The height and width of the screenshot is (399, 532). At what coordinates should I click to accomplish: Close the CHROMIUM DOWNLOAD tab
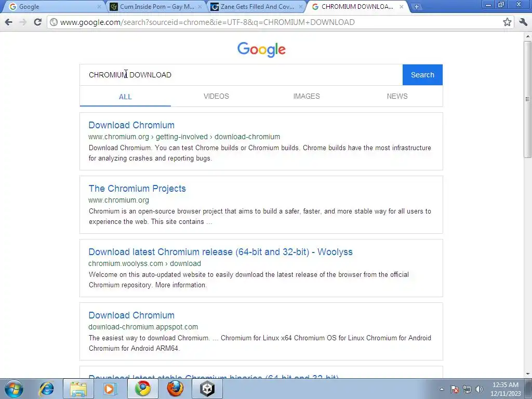pos(402,7)
